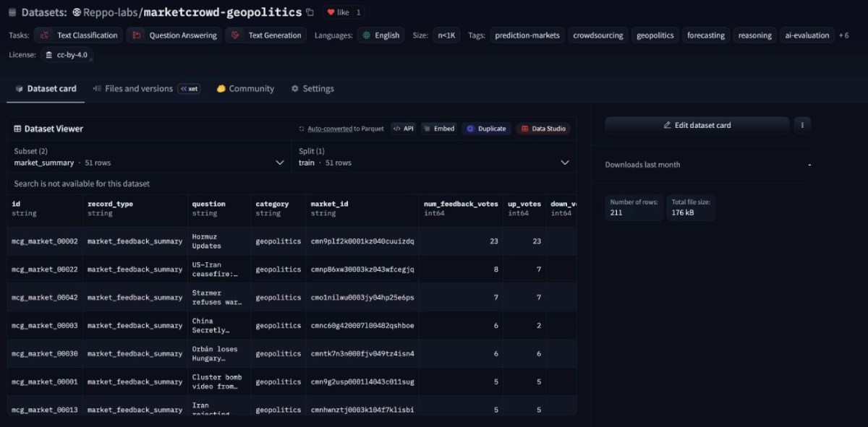868x427 pixels.
Task: Click the Hormuz Updates question cell
Action: point(219,241)
